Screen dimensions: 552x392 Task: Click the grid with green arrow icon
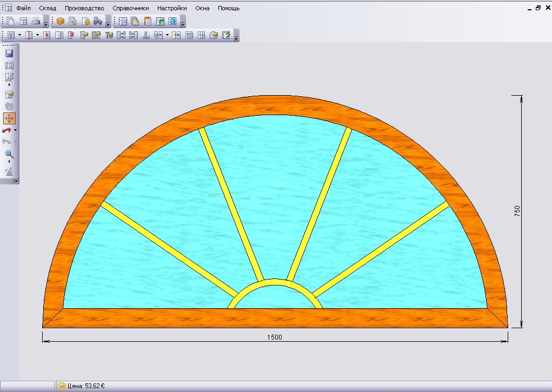tap(160, 22)
